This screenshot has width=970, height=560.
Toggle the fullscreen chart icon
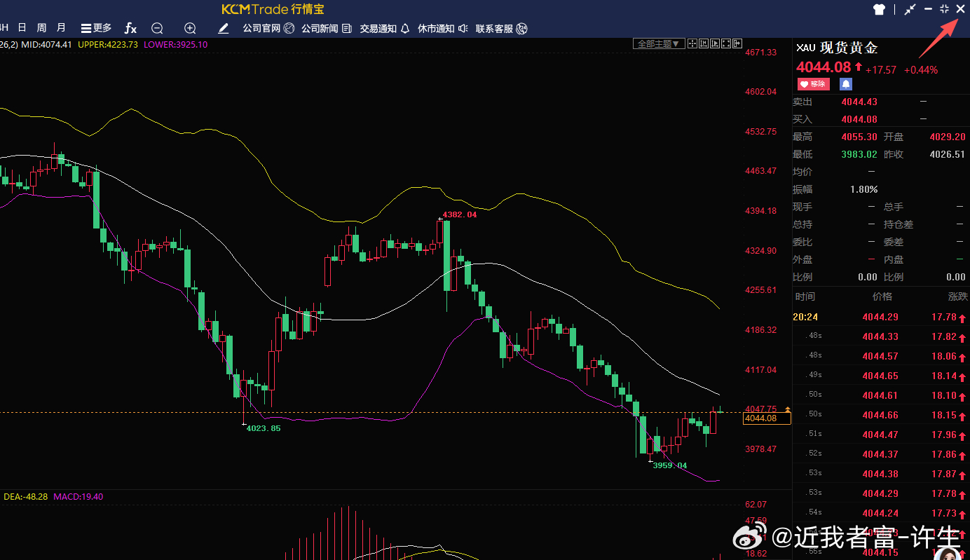pos(726,43)
